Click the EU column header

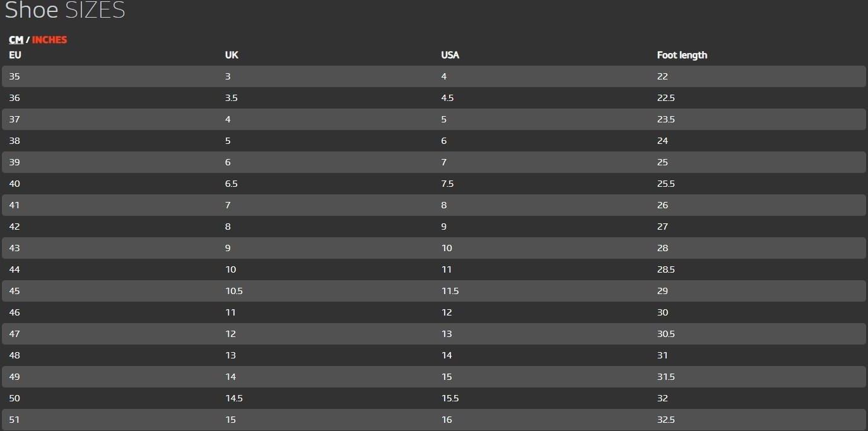coord(15,55)
